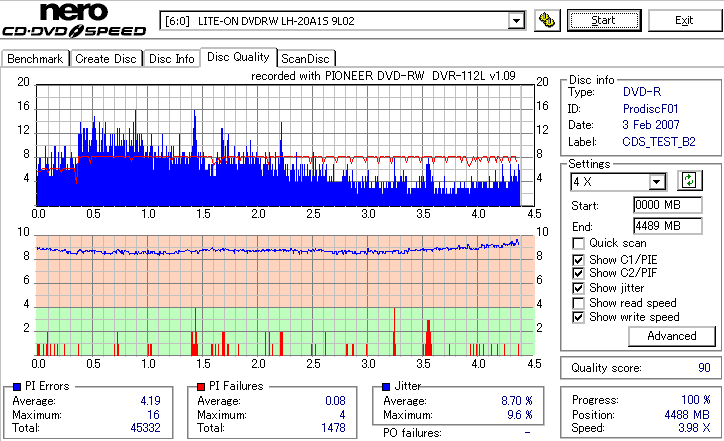Click PI Failures total value 1478
Image resolution: width=724 pixels, height=441 pixels.
point(333,428)
